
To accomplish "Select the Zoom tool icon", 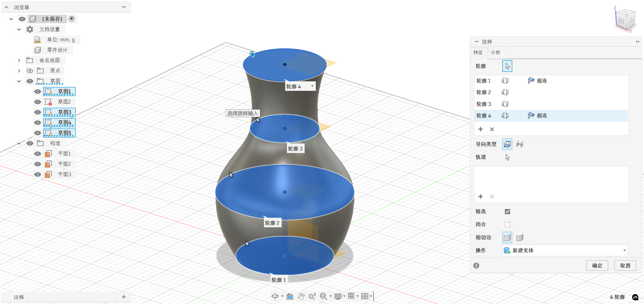I will tap(312, 296).
